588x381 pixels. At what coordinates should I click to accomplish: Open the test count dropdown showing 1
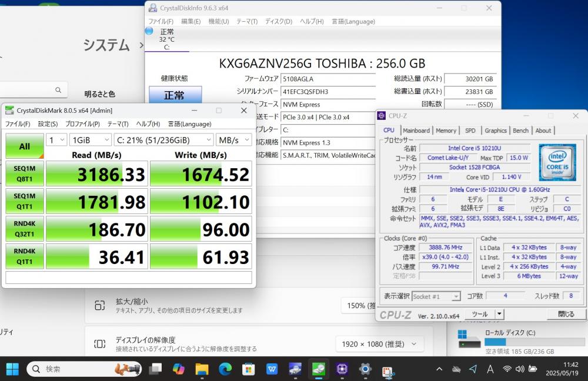[56, 140]
